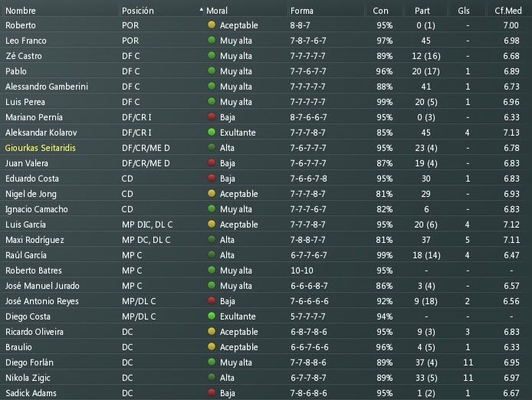Select the Con column header
The height and width of the screenshot is (400, 532).
tap(380, 11)
